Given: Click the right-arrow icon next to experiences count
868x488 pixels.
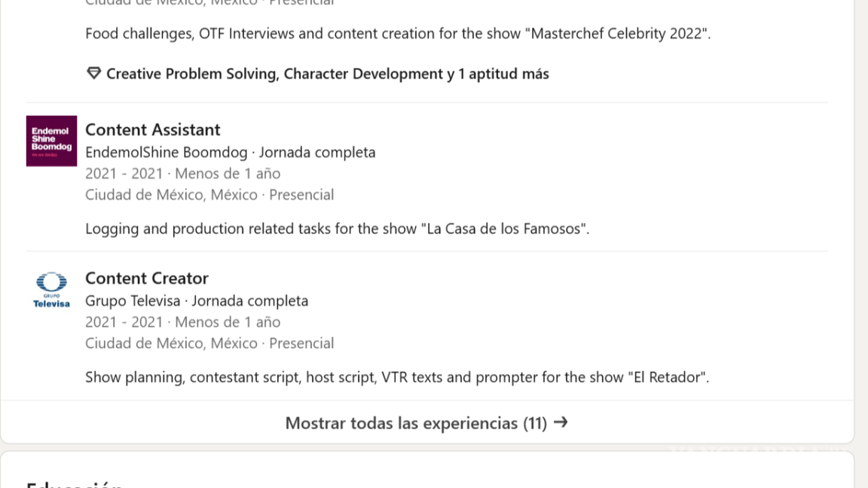Looking at the screenshot, I should (560, 423).
